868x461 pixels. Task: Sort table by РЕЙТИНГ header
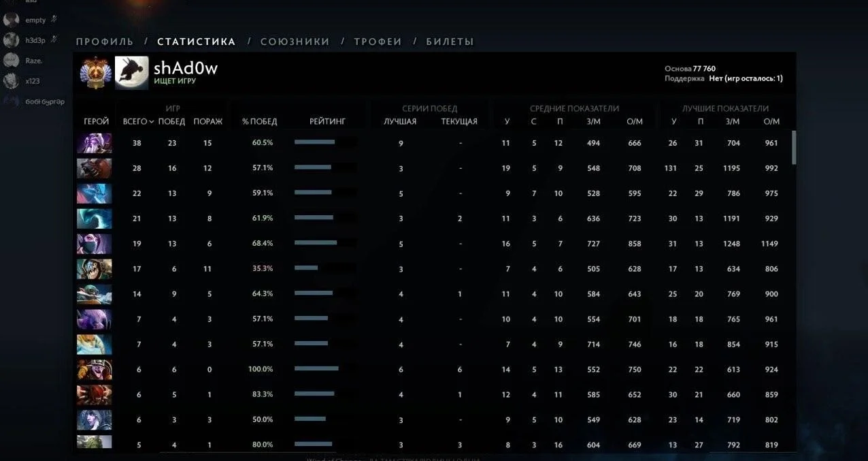point(327,121)
